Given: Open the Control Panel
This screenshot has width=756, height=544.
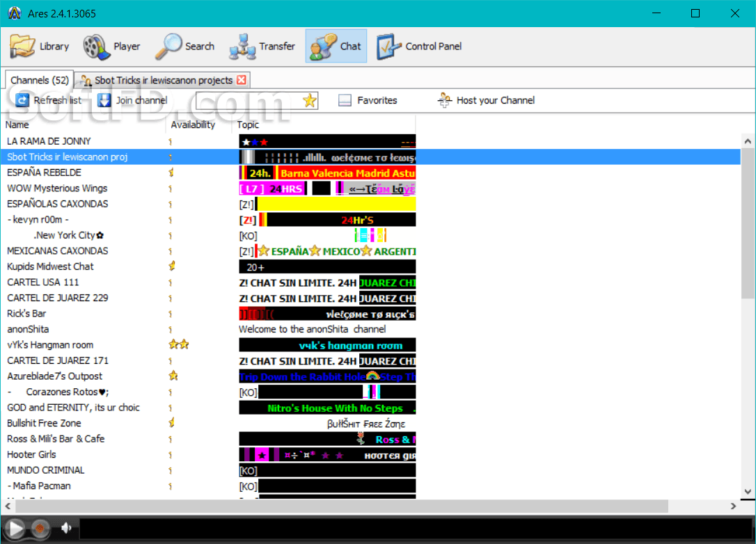Looking at the screenshot, I should pyautogui.click(x=419, y=46).
